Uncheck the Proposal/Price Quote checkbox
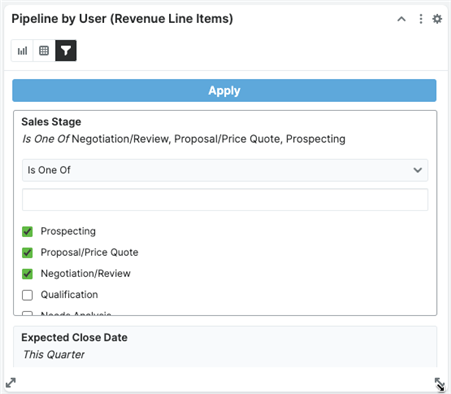This screenshot has width=451, height=394. click(27, 253)
